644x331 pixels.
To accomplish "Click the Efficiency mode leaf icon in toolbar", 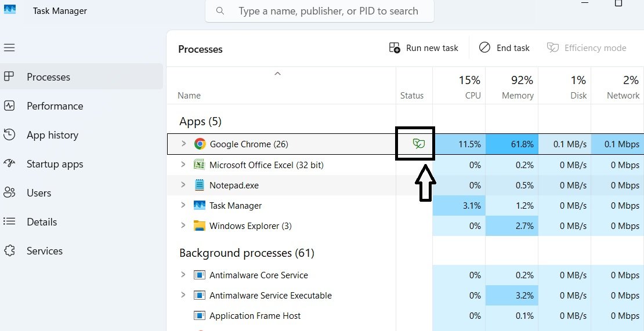I will pyautogui.click(x=553, y=48).
